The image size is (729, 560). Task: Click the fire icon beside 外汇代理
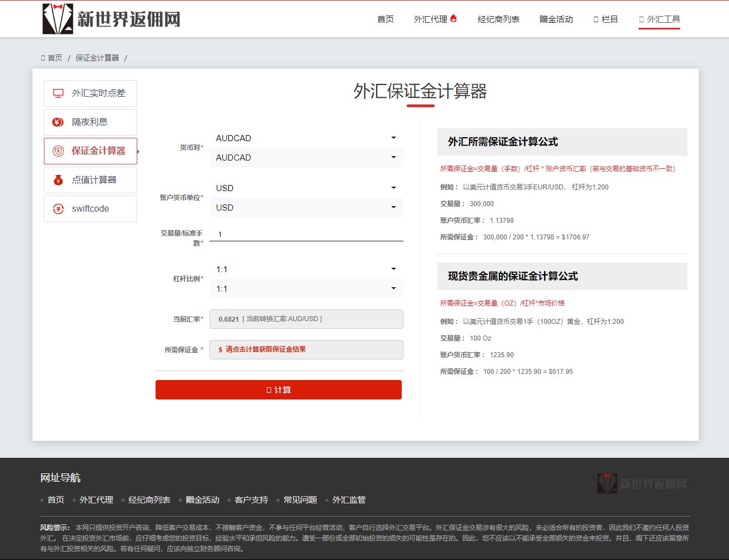click(x=453, y=17)
